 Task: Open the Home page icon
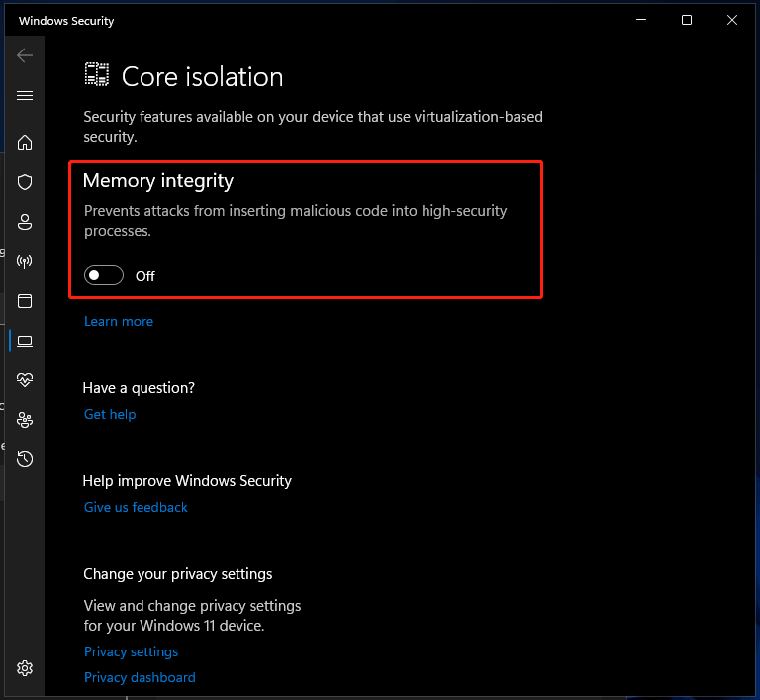[25, 143]
